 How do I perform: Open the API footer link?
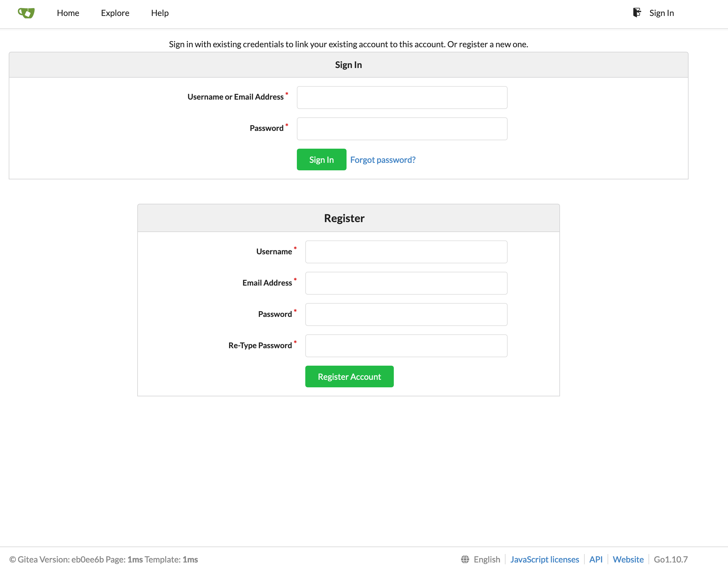tap(596, 559)
